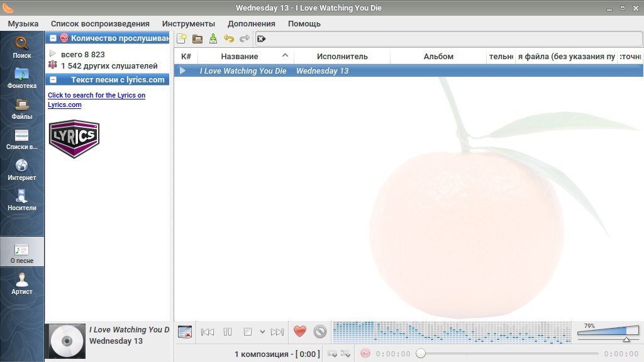Image resolution: width=644 pixels, height=362 pixels.
Task: Click the 1 542 других слушателей text
Action: pos(109,66)
